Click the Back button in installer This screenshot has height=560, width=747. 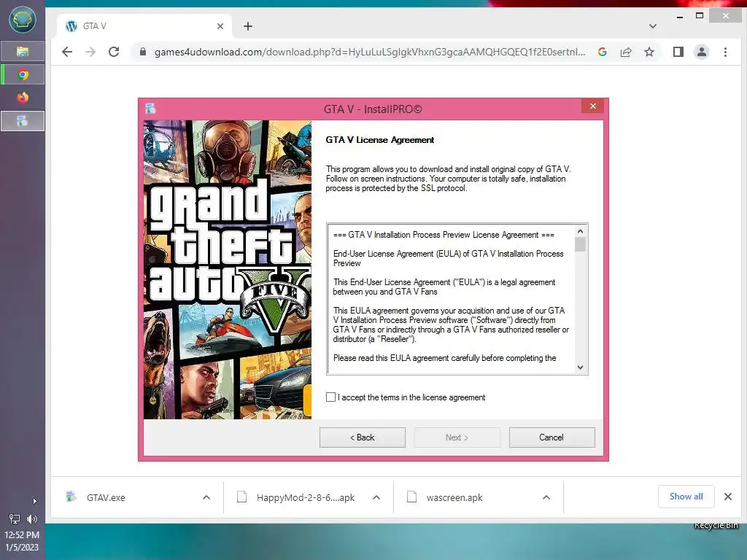(362, 437)
